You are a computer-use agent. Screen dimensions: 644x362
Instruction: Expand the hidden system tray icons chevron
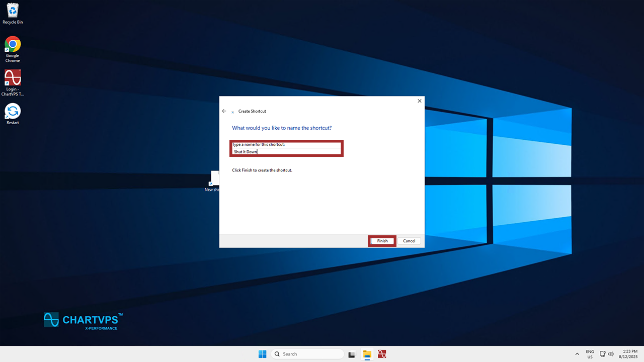click(577, 354)
